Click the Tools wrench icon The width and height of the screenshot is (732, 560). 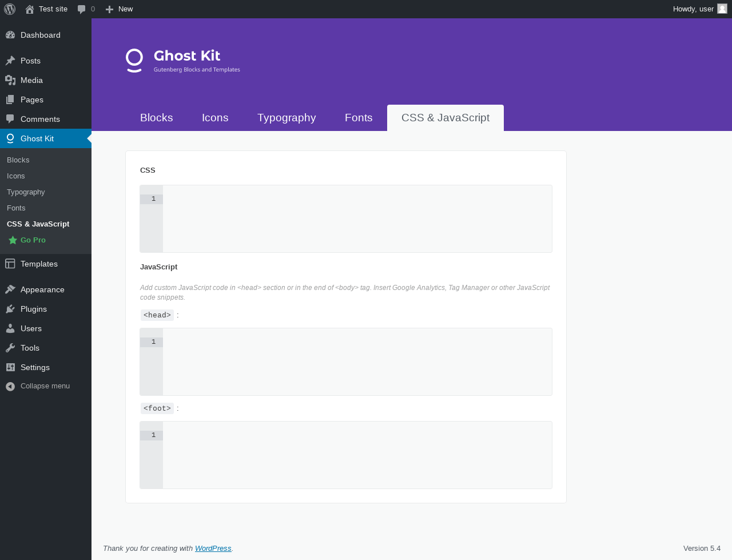pos(10,348)
